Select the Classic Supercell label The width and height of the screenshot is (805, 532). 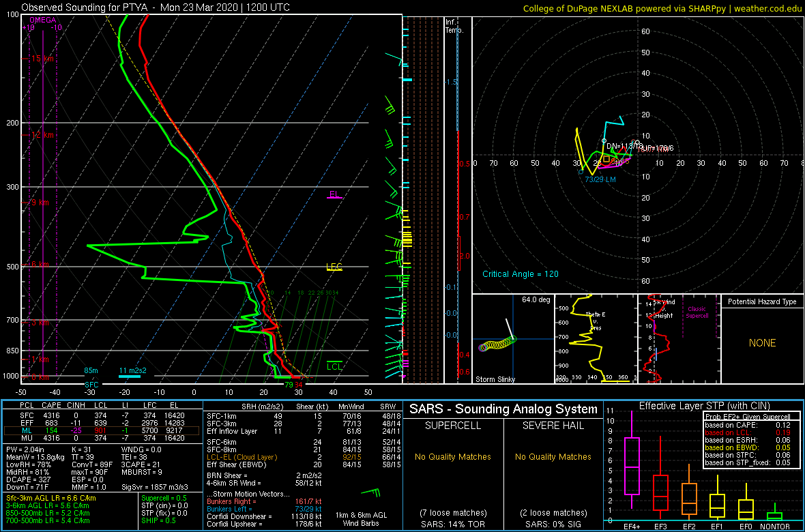tap(698, 312)
